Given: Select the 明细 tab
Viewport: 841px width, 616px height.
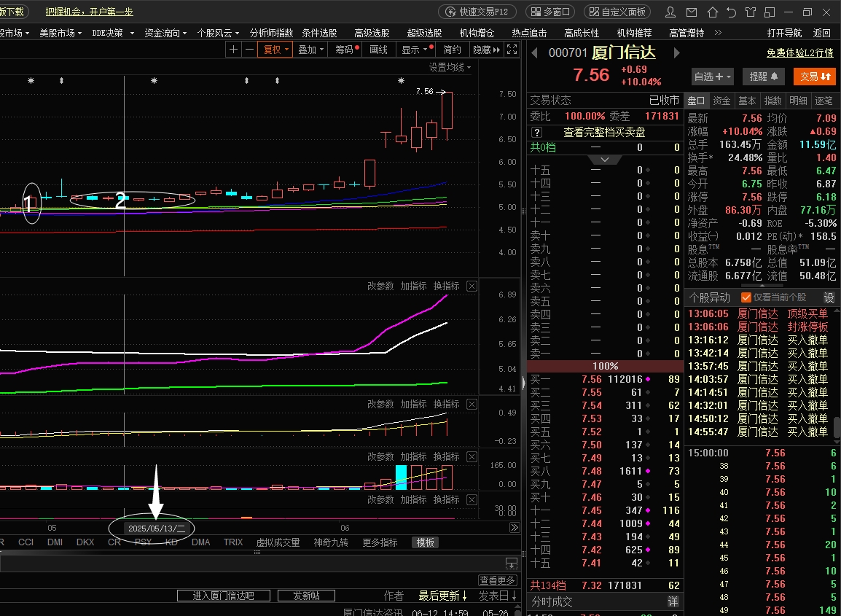Looking at the screenshot, I should (x=798, y=101).
